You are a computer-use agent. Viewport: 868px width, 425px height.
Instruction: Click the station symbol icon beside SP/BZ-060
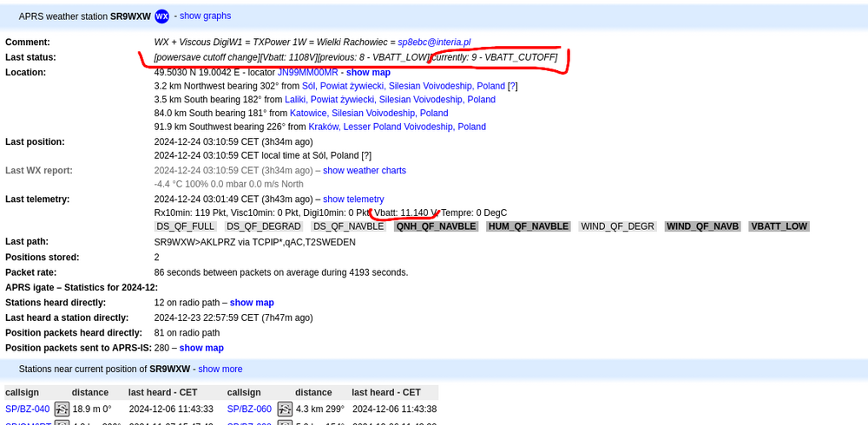285,409
